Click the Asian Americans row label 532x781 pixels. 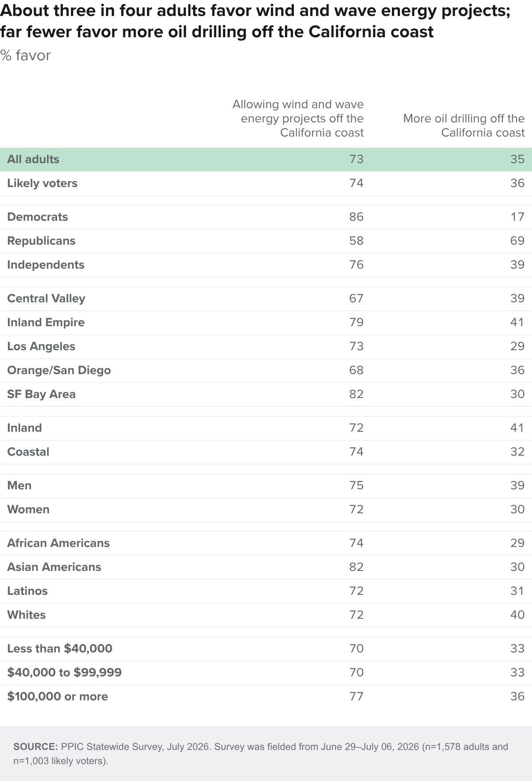(x=54, y=567)
